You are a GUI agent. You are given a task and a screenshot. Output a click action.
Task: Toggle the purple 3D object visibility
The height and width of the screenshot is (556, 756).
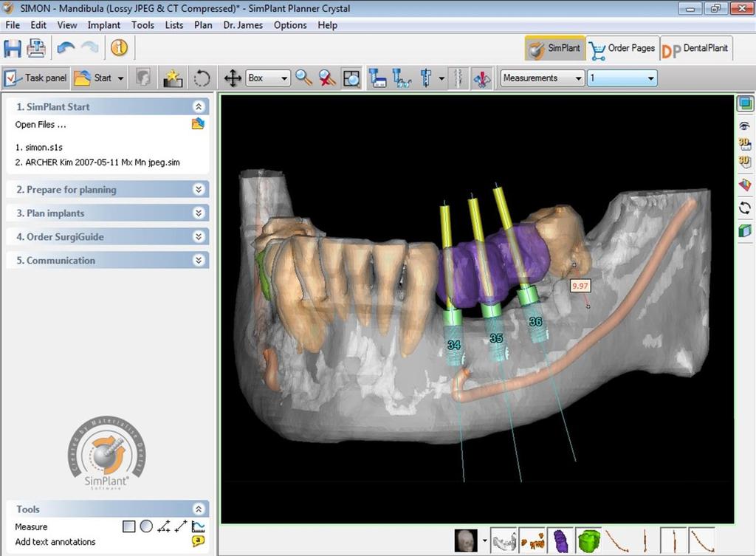[560, 540]
